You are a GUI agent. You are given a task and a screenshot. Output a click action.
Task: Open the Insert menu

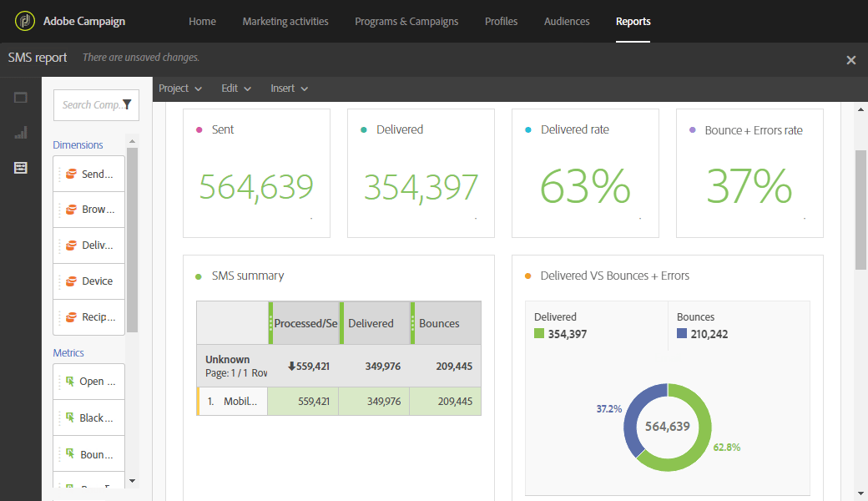click(288, 88)
